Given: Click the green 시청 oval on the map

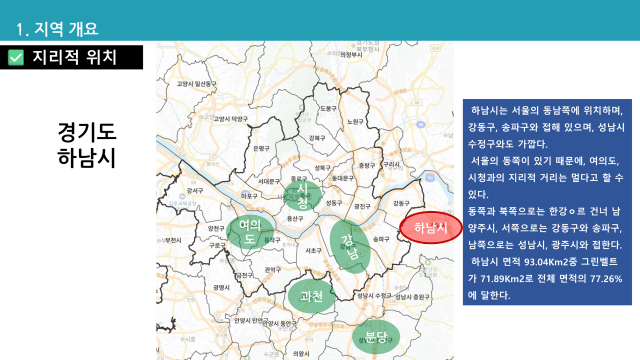Looking at the screenshot, I should [302, 196].
